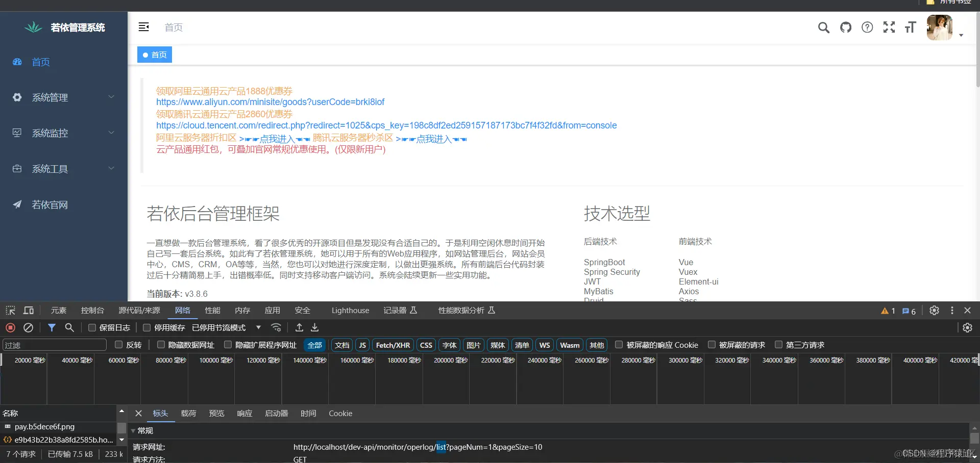This screenshot has width=980, height=463.
Task: Open DevTools settings gear
Action: click(x=934, y=311)
